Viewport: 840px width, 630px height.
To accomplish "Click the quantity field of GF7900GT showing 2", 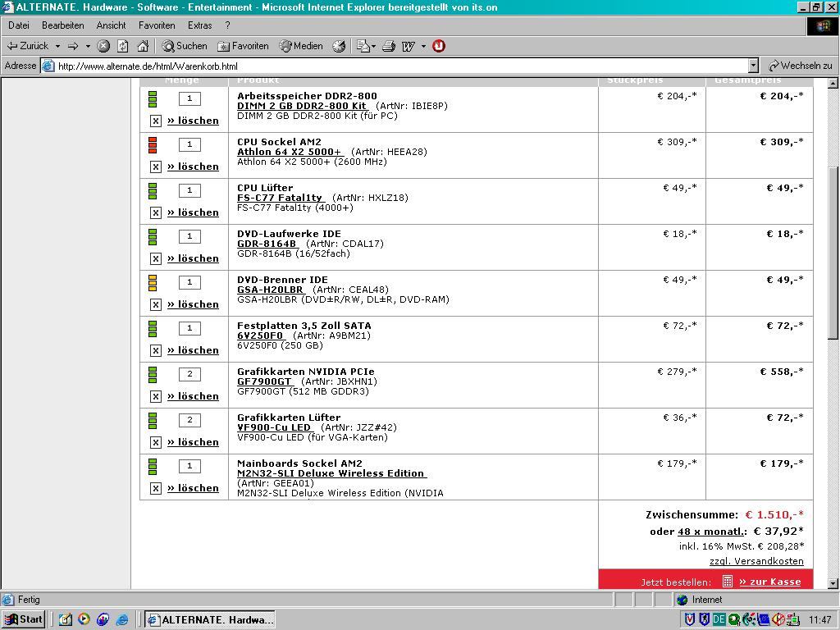I will tap(189, 374).
